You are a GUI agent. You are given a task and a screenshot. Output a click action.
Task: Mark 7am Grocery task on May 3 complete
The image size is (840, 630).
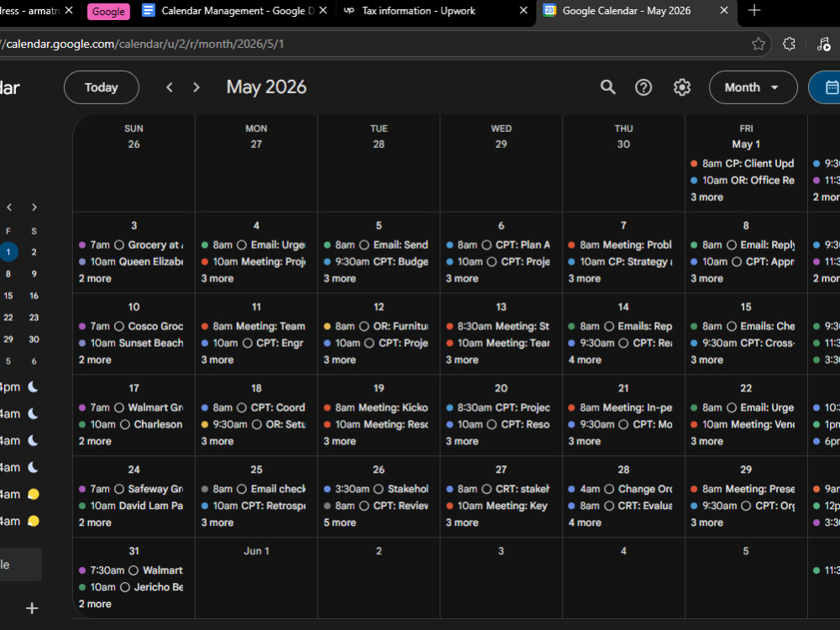point(119,244)
